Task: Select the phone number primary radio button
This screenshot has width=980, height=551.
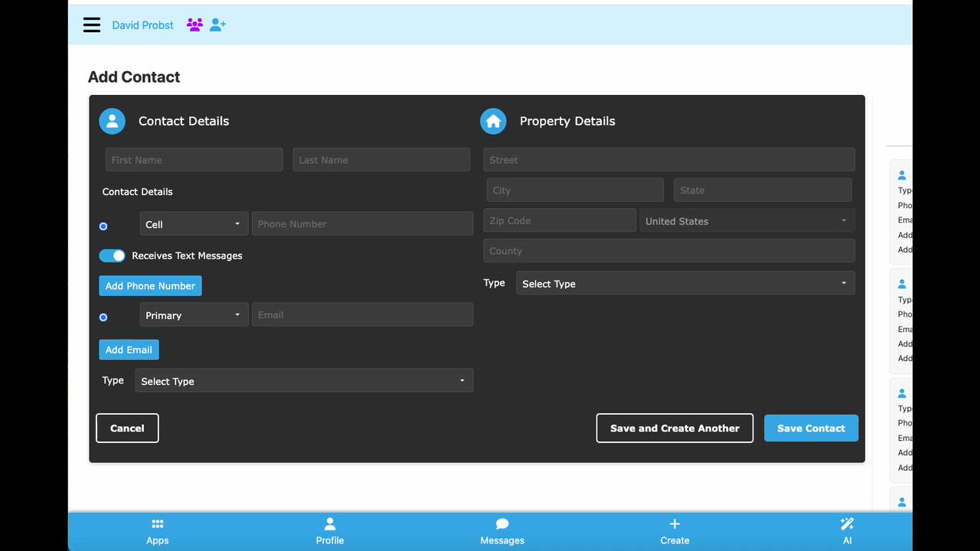Action: (103, 226)
